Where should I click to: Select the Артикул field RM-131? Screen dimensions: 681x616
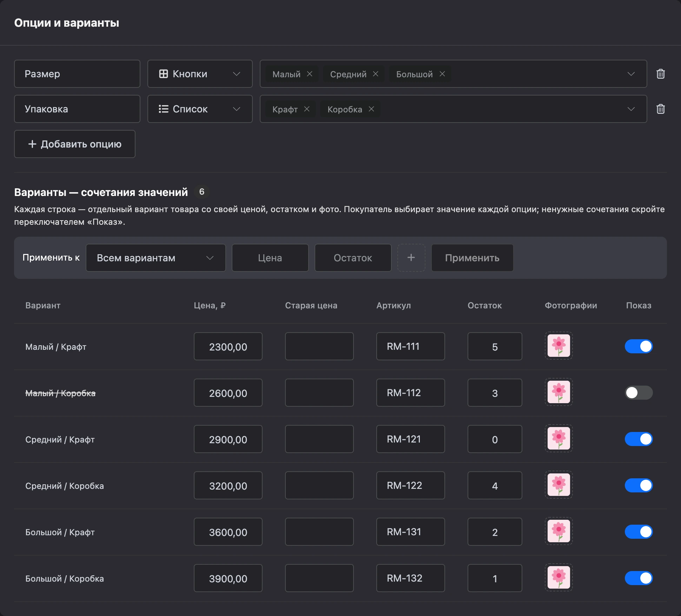(411, 532)
